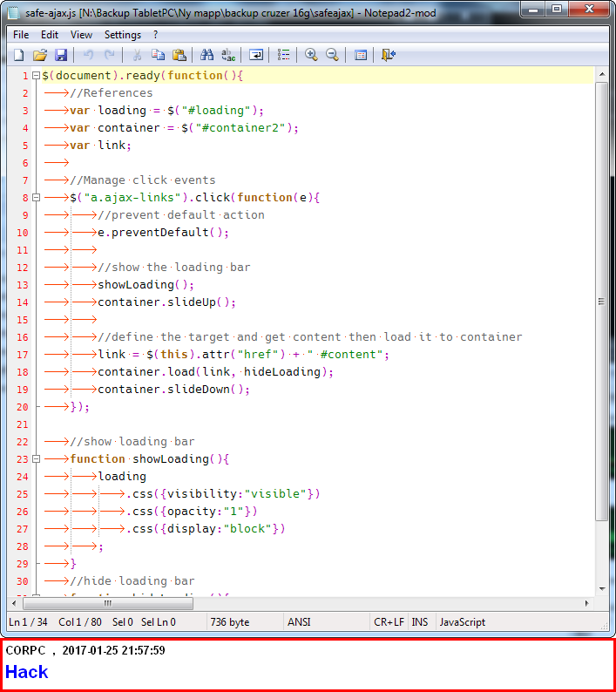Copy selection using the toolbar copy icon
This screenshot has height=692, width=616.
158,55
